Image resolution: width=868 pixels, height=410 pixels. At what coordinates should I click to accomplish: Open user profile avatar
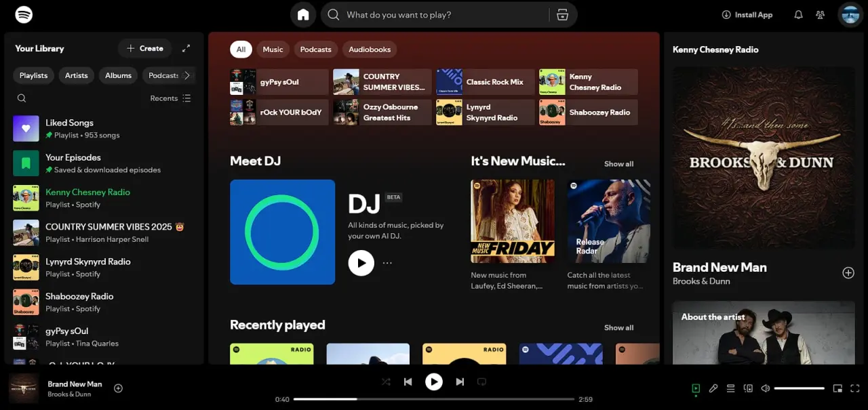click(850, 14)
